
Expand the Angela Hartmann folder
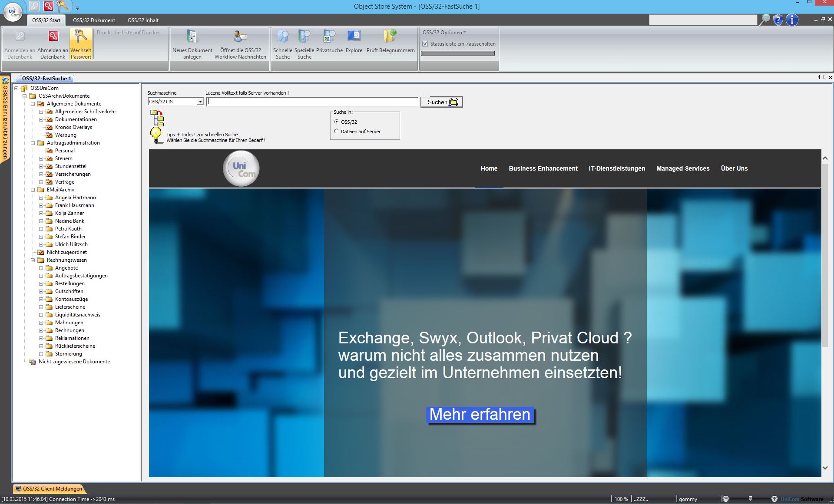(x=41, y=198)
